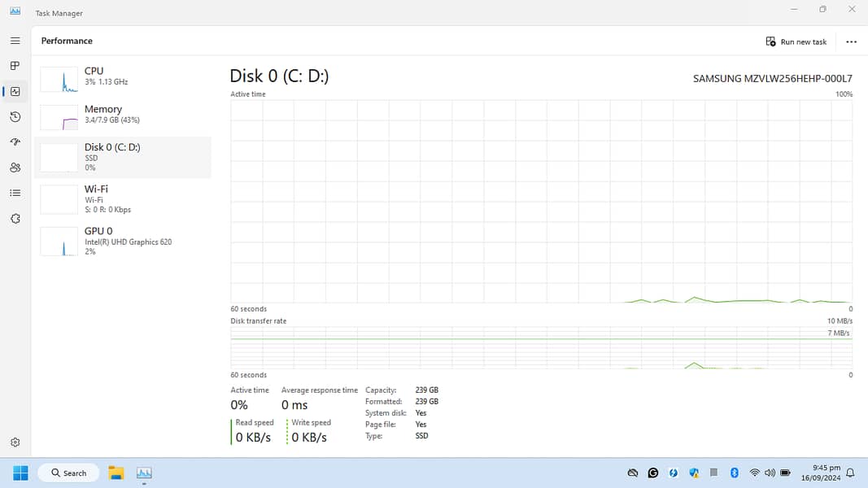
Task: Open the three-dot more options menu
Action: click(851, 41)
